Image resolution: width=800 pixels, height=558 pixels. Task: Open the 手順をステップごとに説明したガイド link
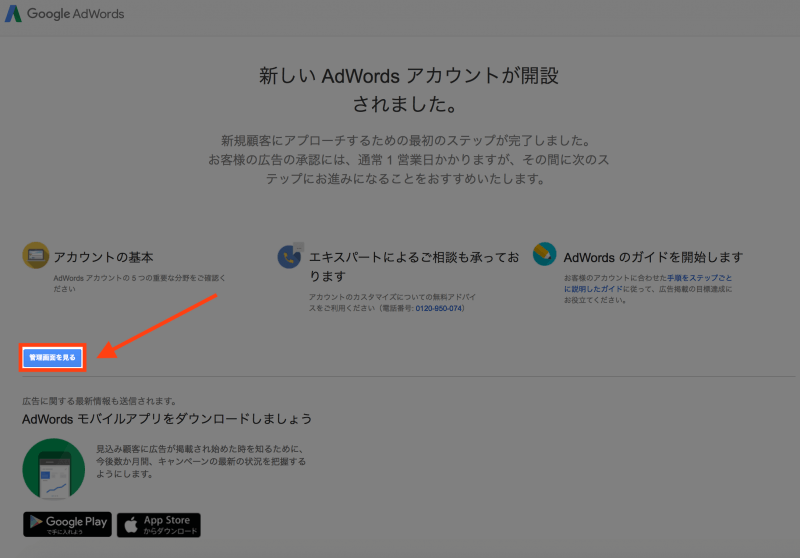pos(648,283)
